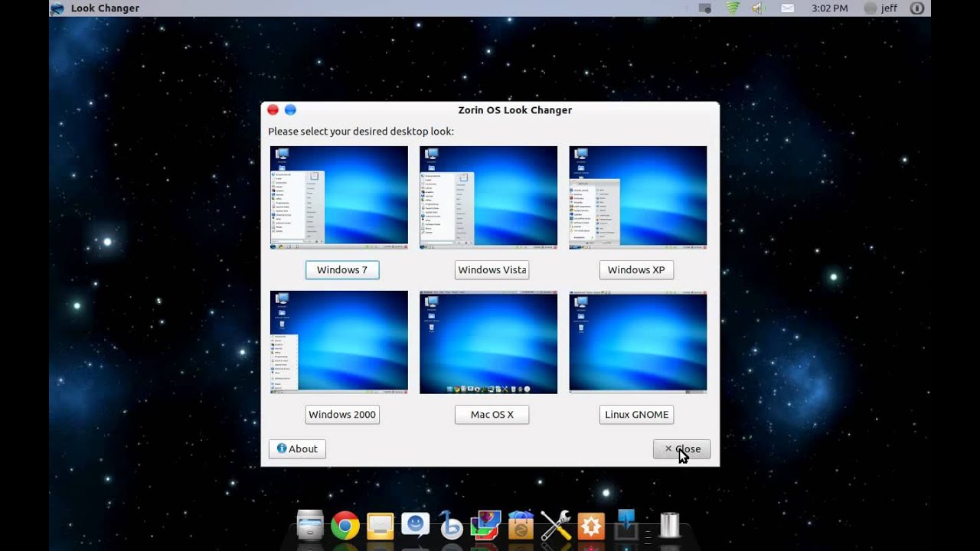Click Look Changer title in top panel
980x551 pixels.
pyautogui.click(x=105, y=8)
